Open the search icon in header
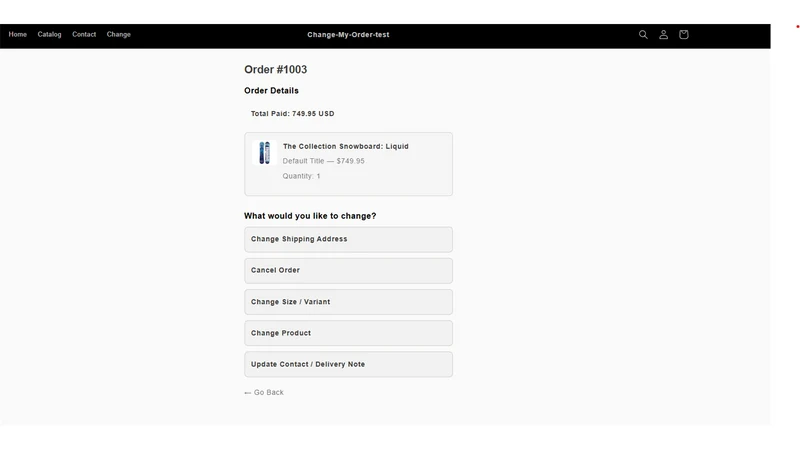 pos(643,35)
